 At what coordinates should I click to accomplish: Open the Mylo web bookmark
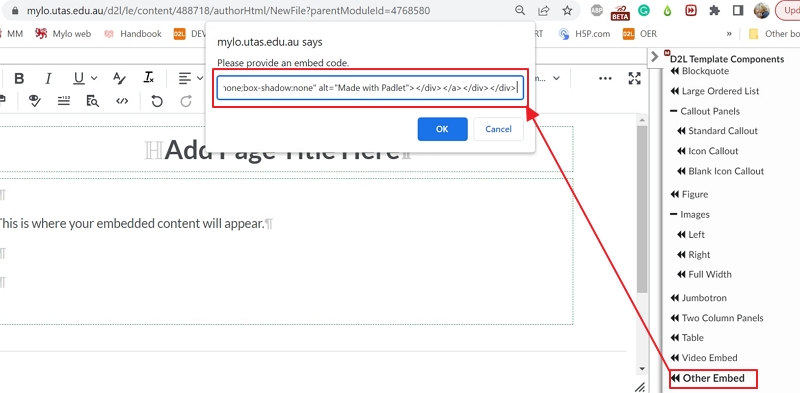(63, 34)
